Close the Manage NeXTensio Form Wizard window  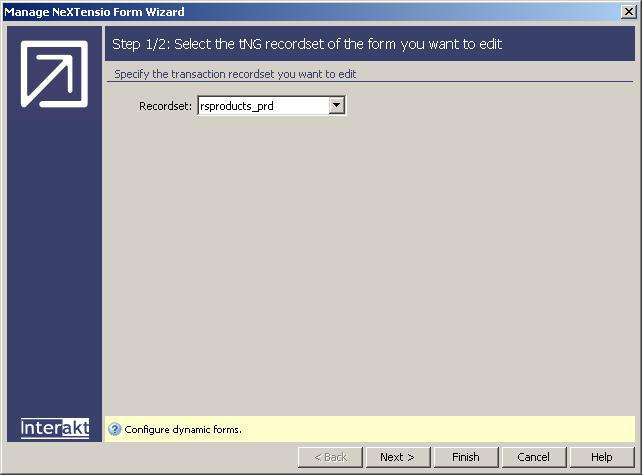(x=629, y=11)
